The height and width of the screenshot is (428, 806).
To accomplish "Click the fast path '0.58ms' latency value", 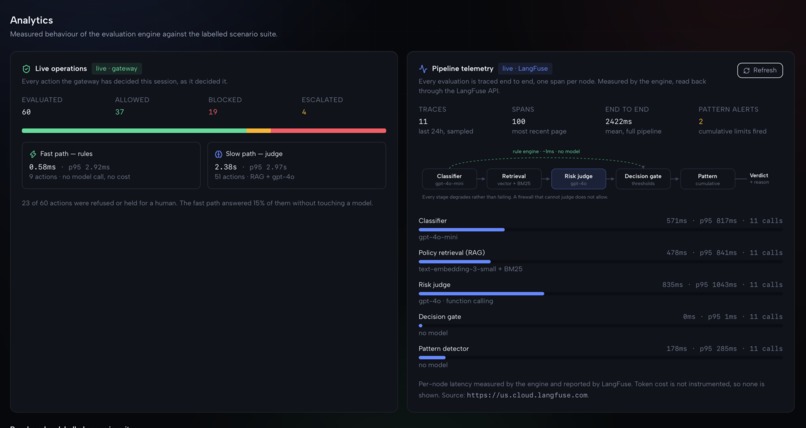I will pyautogui.click(x=42, y=167).
